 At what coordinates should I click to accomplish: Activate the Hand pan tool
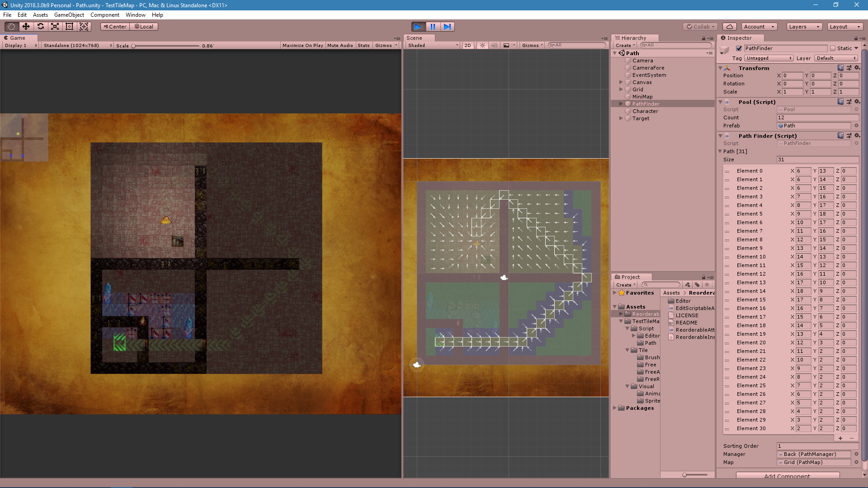tap(10, 26)
